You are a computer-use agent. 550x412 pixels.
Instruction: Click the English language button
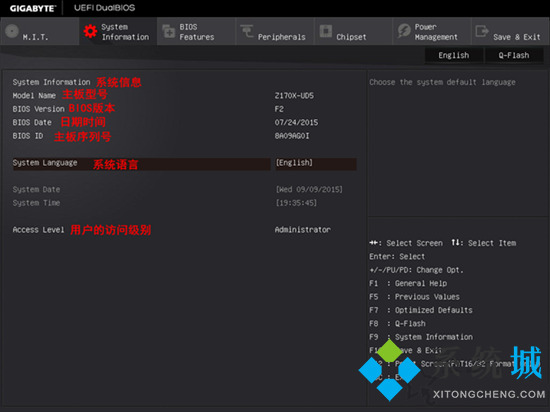click(454, 55)
